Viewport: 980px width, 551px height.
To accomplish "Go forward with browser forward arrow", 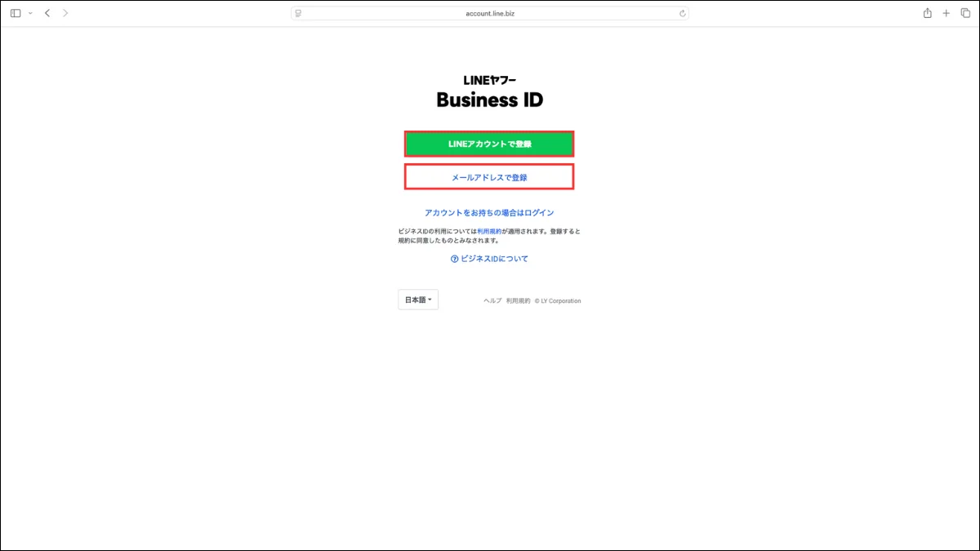I will tap(66, 13).
